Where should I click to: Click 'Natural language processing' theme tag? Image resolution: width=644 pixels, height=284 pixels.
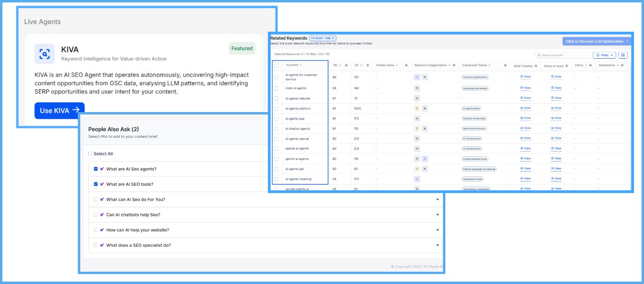[479, 169]
